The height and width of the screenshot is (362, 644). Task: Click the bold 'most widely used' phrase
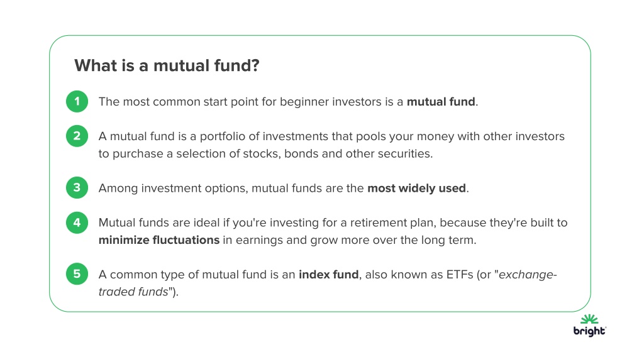click(416, 189)
